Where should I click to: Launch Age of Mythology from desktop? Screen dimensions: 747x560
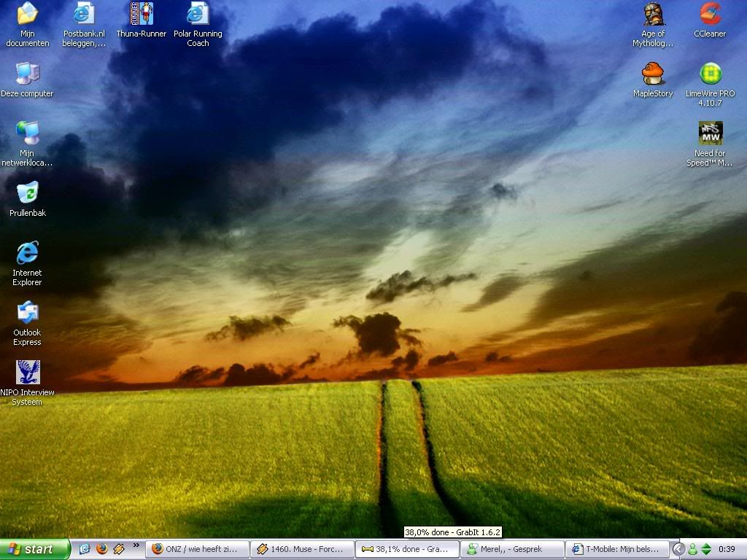[x=653, y=14]
